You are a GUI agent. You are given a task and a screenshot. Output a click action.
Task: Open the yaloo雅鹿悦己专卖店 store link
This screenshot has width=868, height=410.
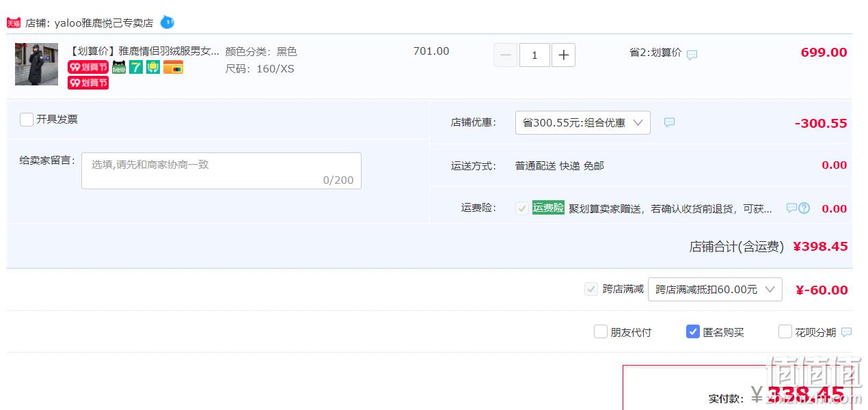point(104,23)
